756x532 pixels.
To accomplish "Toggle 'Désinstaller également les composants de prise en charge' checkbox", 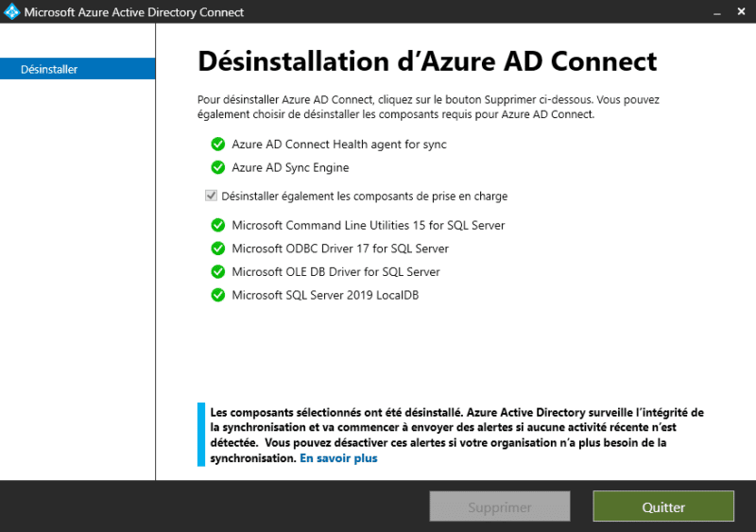I will (x=211, y=196).
